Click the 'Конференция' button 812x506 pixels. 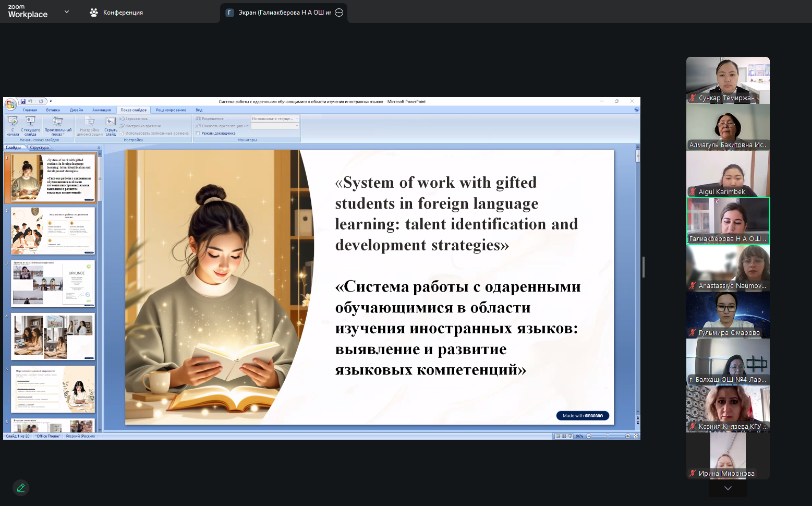click(x=116, y=13)
